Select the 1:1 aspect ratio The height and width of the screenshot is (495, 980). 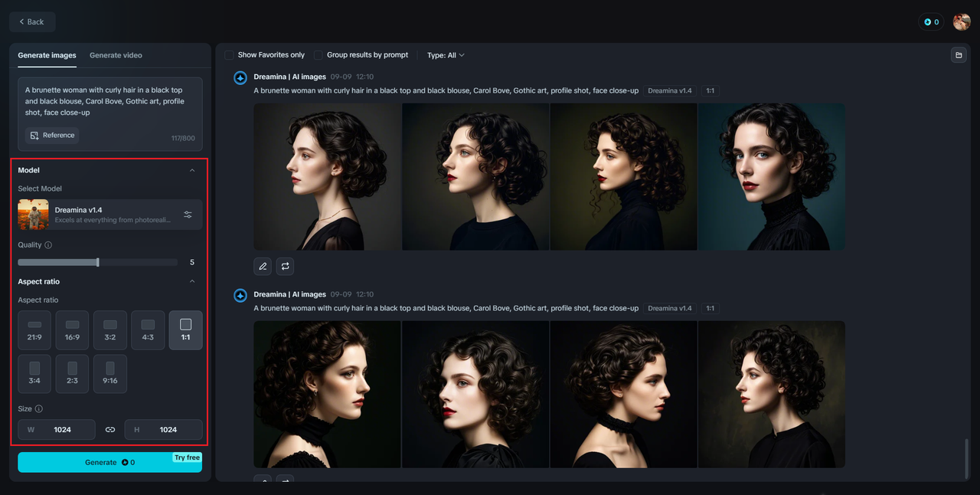click(186, 330)
